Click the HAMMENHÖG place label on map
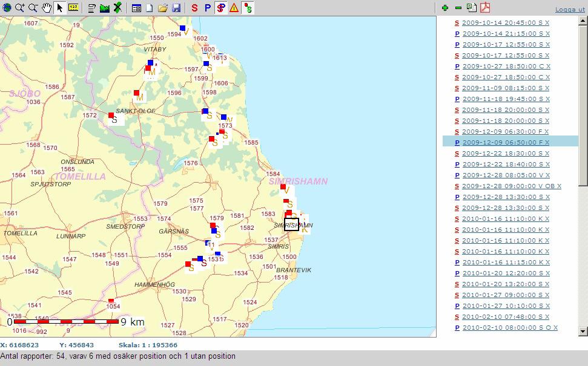 pos(154,285)
